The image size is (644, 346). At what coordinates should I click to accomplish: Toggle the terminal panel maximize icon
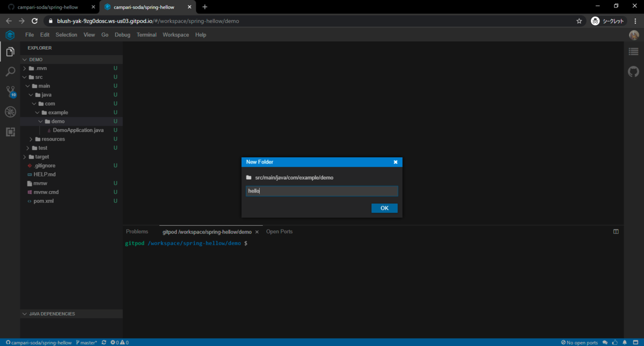616,232
